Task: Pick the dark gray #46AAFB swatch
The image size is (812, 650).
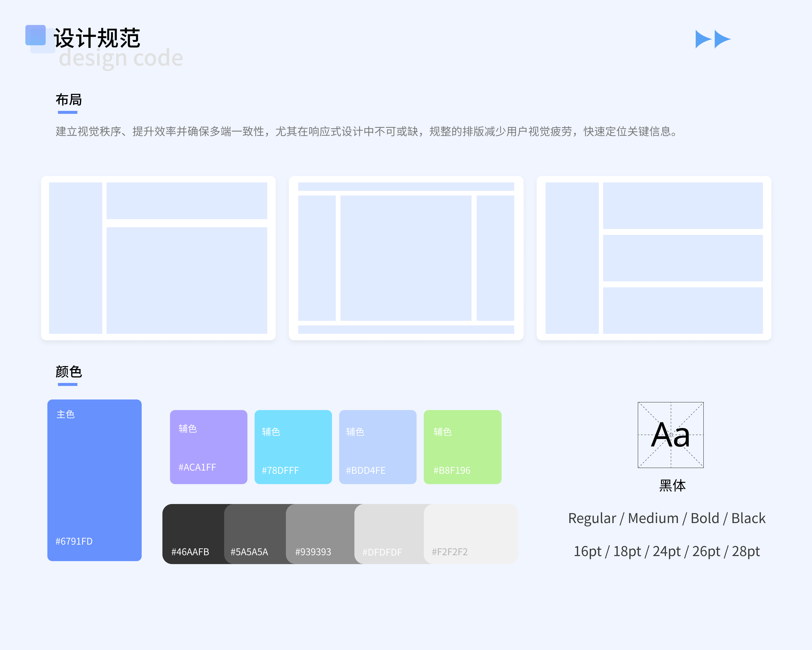Action: point(193,534)
